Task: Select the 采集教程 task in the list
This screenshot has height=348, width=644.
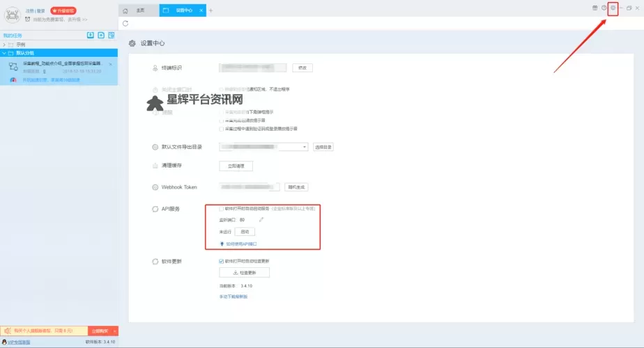Action: [x=59, y=68]
